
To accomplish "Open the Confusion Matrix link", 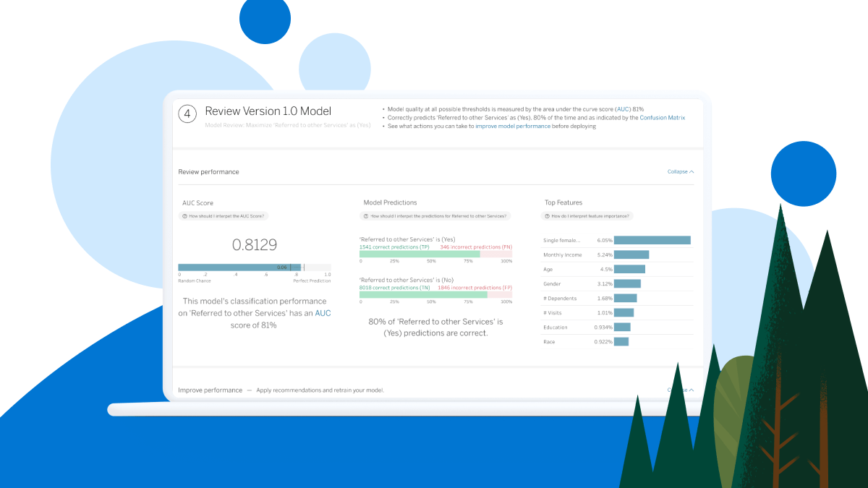I will [662, 117].
